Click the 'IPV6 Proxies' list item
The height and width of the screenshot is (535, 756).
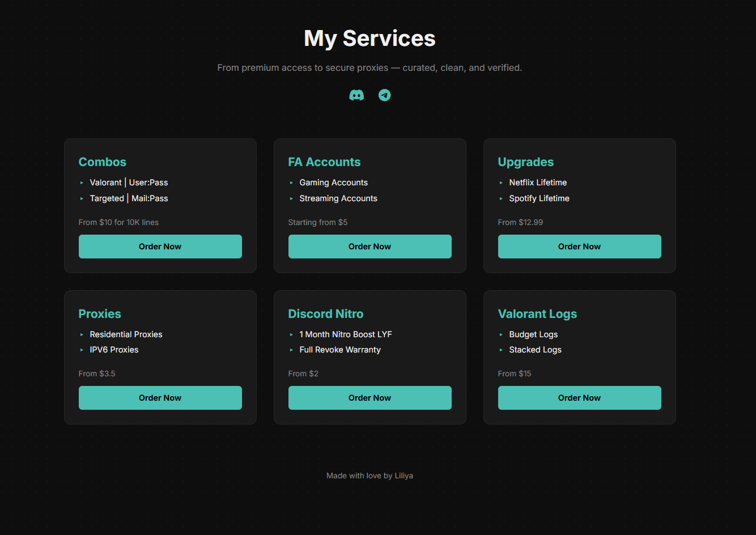coord(114,350)
